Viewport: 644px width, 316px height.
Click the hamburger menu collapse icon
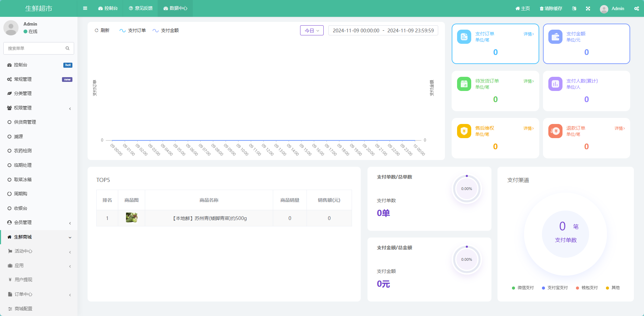[x=85, y=8]
